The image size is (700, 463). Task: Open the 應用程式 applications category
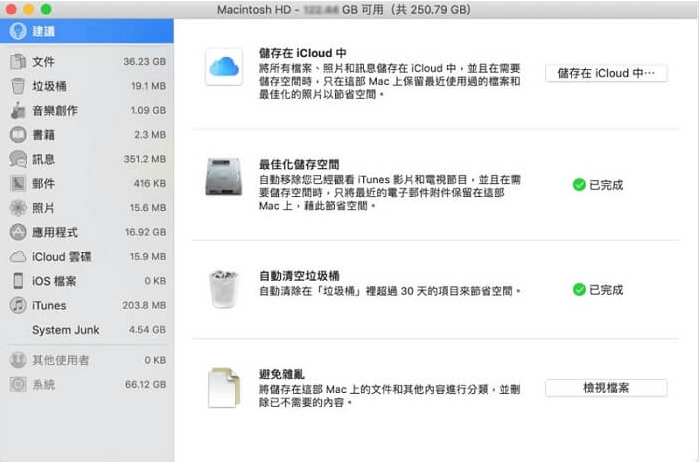55,232
